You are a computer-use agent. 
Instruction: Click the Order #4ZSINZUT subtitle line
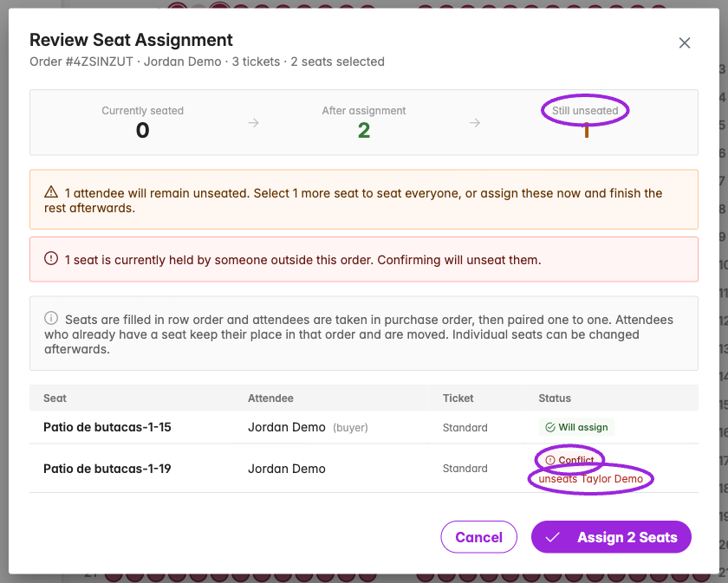207,62
